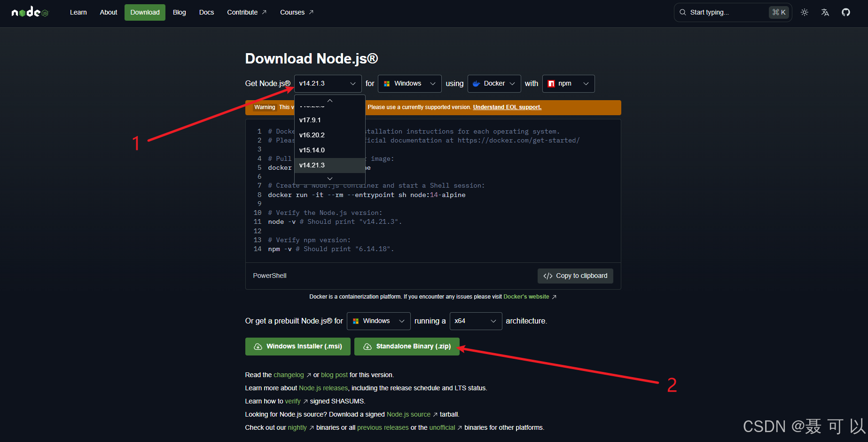
Task: Click the Node.js logo
Action: 30,12
